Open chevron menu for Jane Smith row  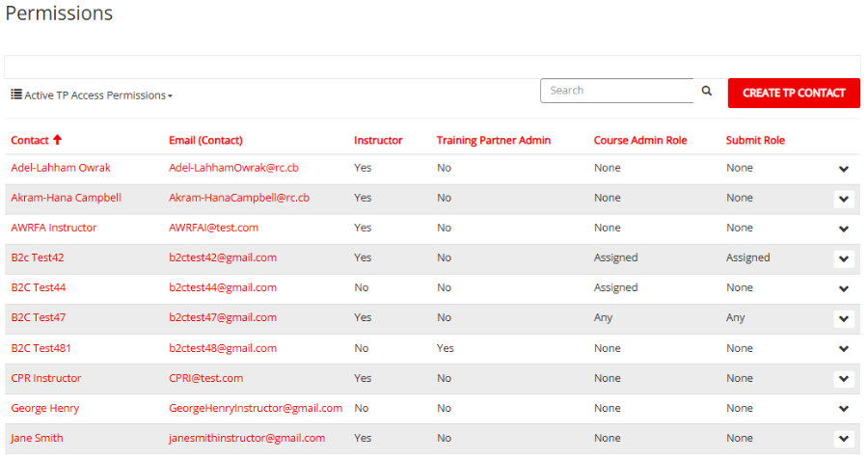(844, 439)
